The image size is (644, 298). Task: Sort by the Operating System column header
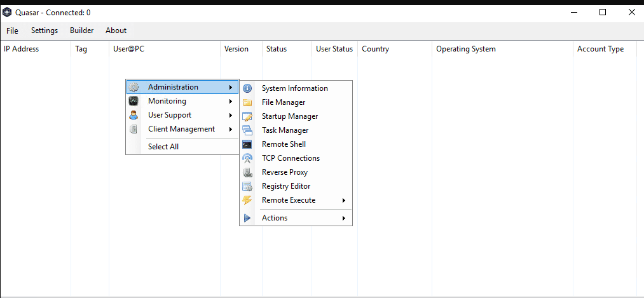[x=466, y=49]
